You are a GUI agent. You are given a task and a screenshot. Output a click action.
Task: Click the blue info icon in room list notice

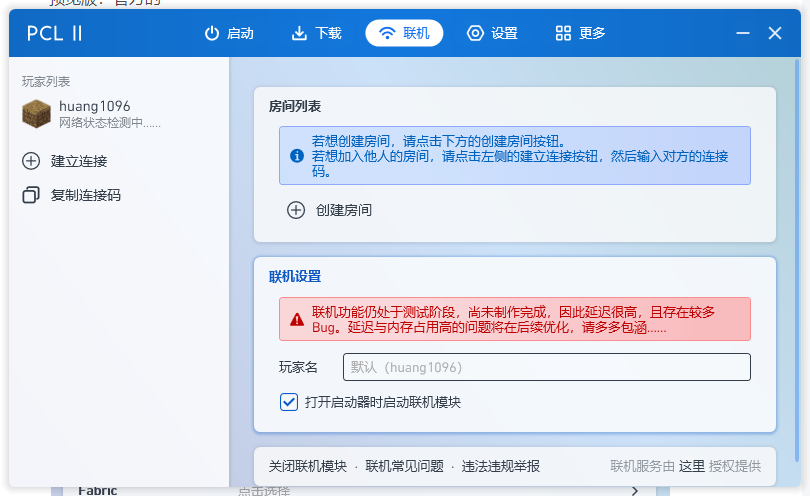(297, 156)
